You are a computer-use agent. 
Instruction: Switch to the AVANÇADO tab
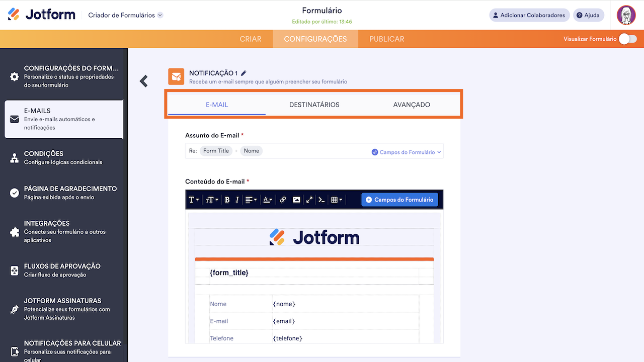[412, 105]
